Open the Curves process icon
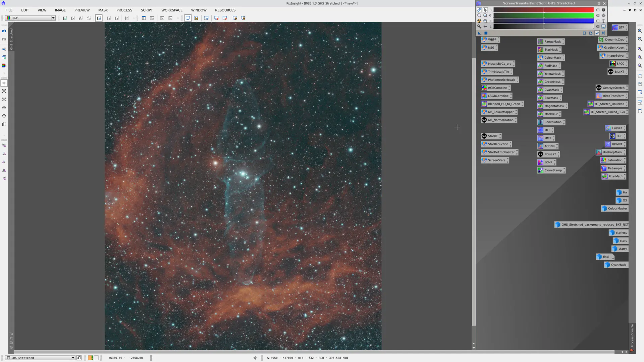644x362 pixels. tap(615, 128)
